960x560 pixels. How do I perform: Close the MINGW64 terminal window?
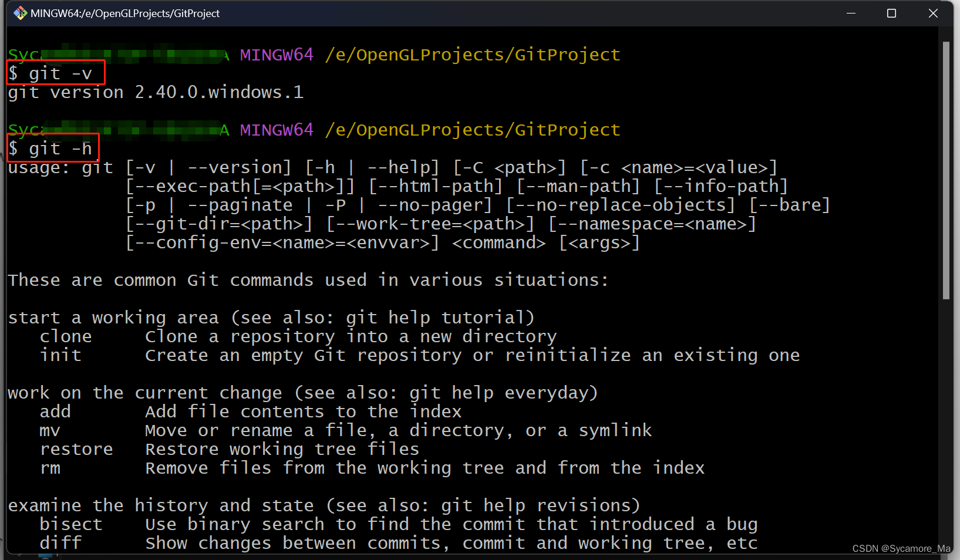click(933, 13)
